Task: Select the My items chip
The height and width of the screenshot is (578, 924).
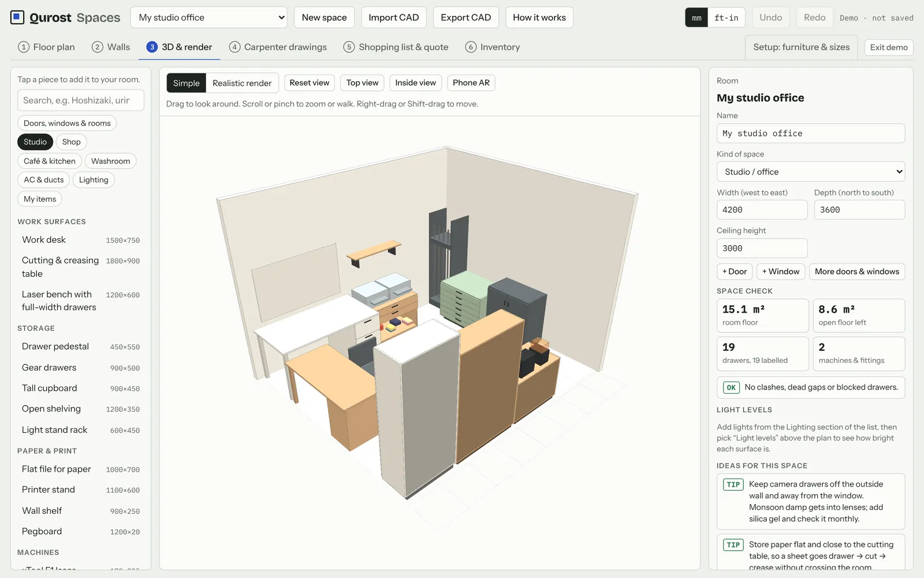Action: tap(40, 199)
